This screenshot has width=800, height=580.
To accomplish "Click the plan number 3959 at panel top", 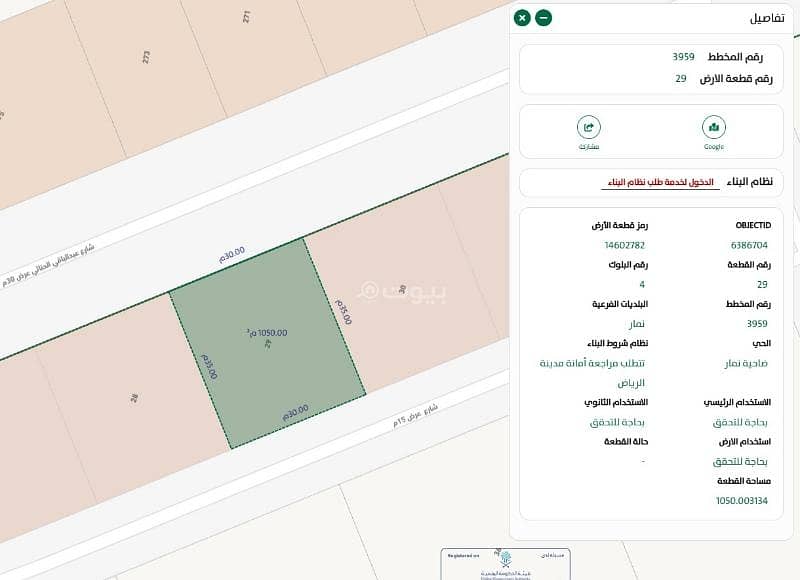I will tap(683, 57).
